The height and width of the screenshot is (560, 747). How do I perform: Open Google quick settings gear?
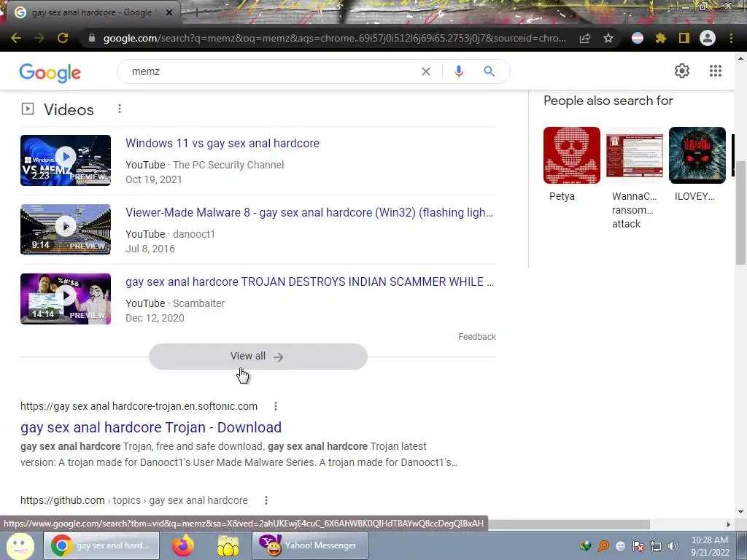[x=682, y=71]
